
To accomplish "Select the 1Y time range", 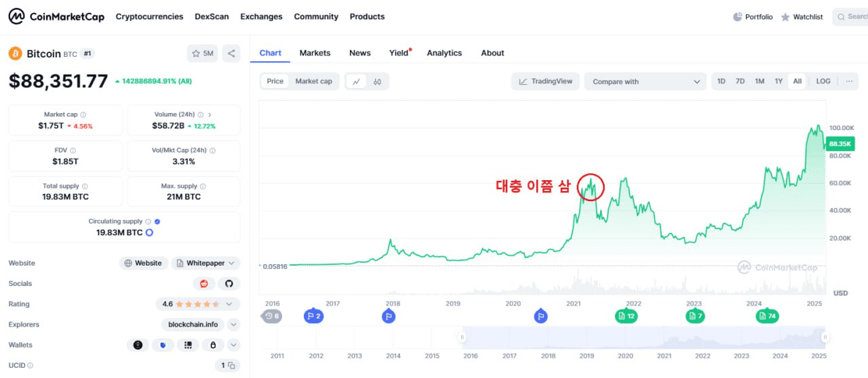I will tap(778, 81).
